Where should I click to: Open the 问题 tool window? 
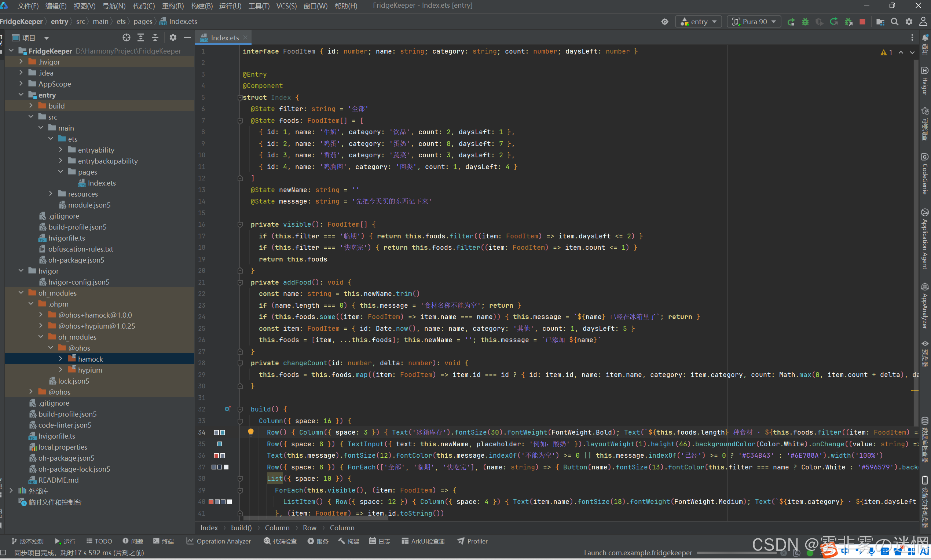133,541
